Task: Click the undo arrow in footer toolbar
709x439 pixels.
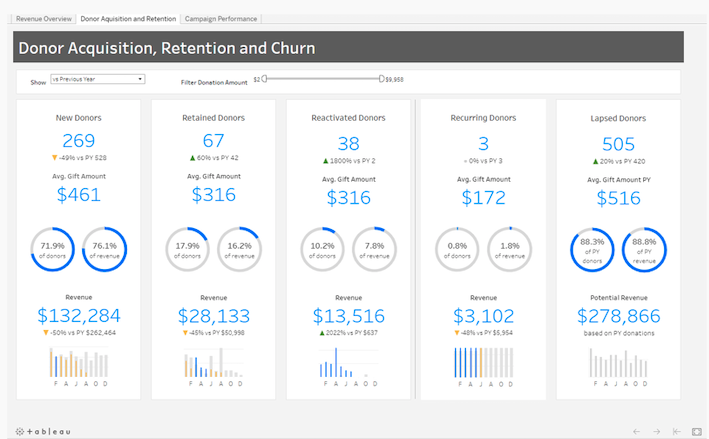Action: (x=635, y=431)
